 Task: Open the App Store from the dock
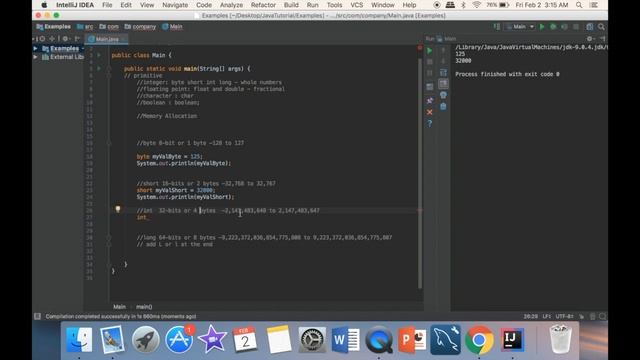tap(179, 339)
